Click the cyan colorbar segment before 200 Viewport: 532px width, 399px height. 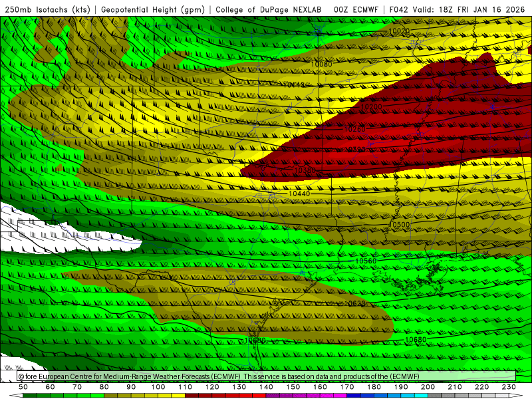(x=422, y=396)
